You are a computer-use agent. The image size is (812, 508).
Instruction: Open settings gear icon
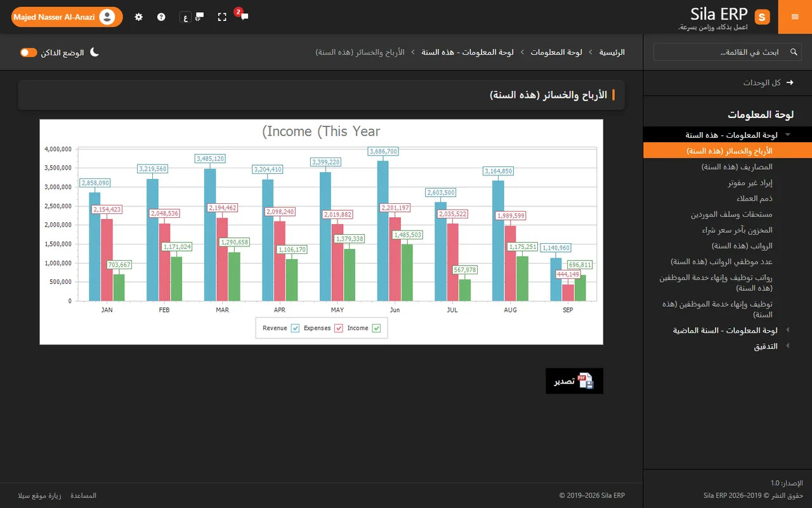click(139, 17)
